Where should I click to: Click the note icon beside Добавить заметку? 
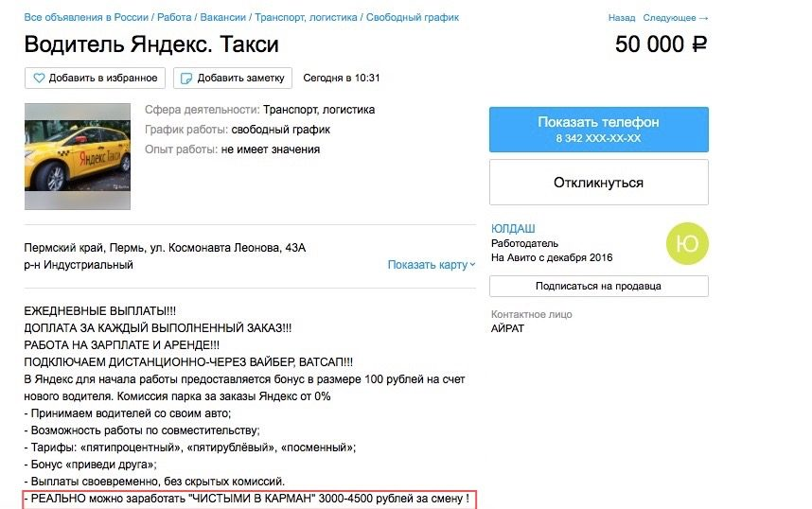(186, 78)
